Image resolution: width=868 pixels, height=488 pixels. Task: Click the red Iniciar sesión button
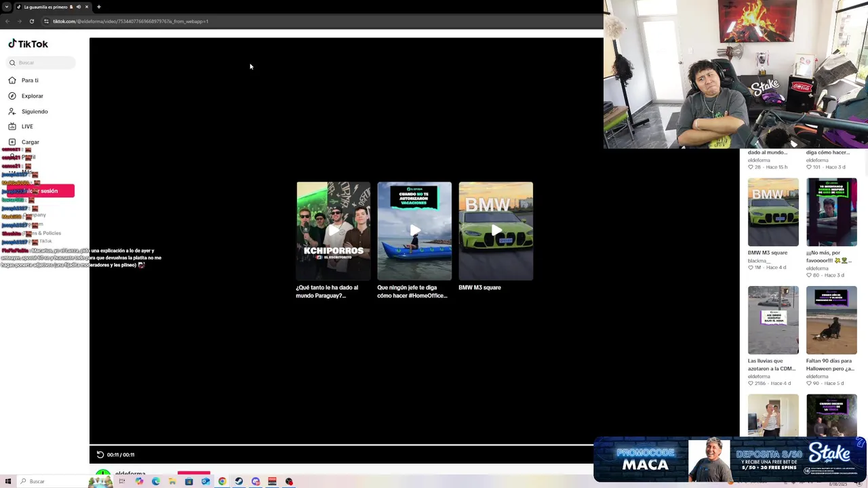(x=41, y=191)
